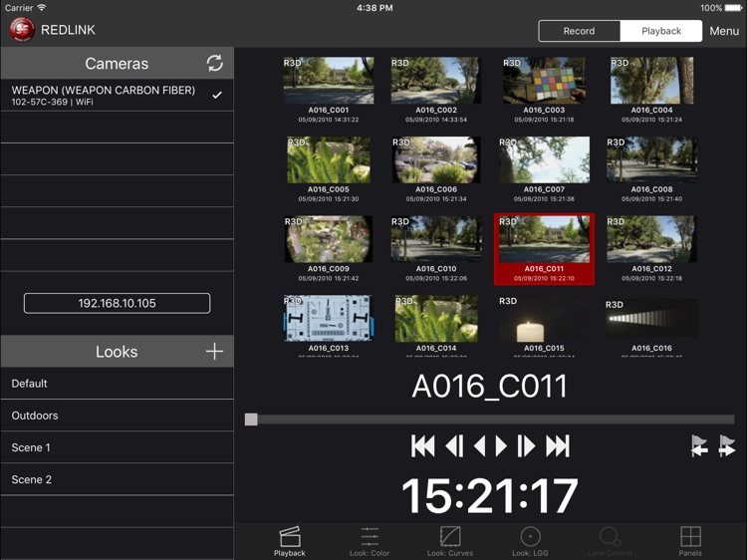Click the 15:21:17 timecode display
Viewport: 747px width, 560px height.
point(490,496)
